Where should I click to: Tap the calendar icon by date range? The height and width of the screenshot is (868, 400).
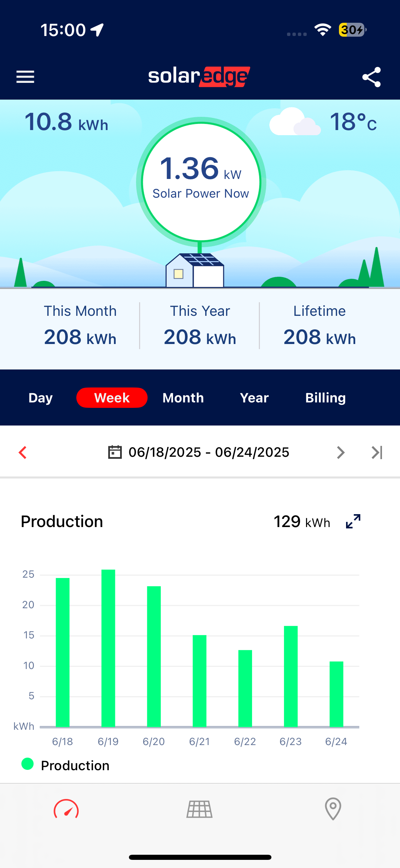(x=115, y=452)
